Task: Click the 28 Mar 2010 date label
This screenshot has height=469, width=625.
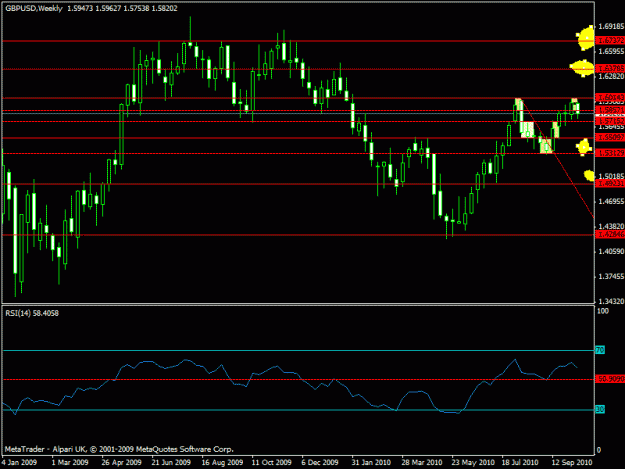Action: pyautogui.click(x=422, y=463)
